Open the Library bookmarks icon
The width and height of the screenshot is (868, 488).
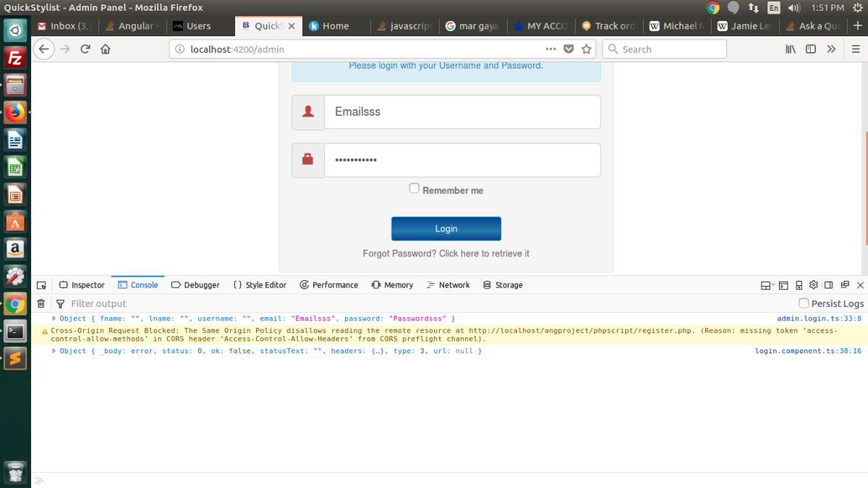coord(791,49)
